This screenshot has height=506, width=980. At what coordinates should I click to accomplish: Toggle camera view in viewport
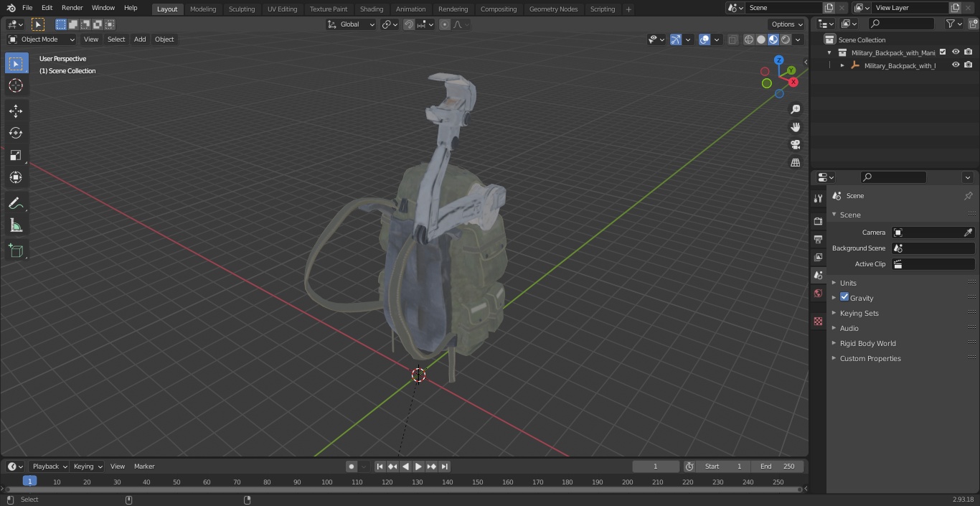[795, 145]
